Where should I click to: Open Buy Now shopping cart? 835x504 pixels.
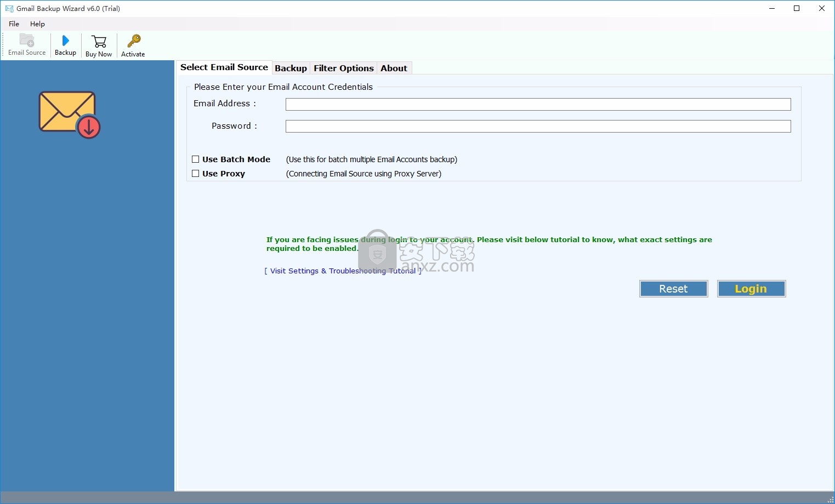(99, 46)
